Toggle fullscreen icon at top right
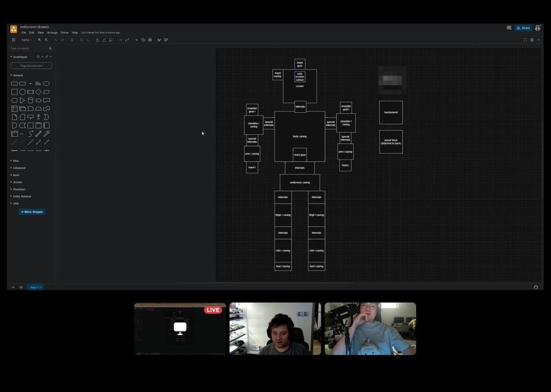 (x=525, y=40)
